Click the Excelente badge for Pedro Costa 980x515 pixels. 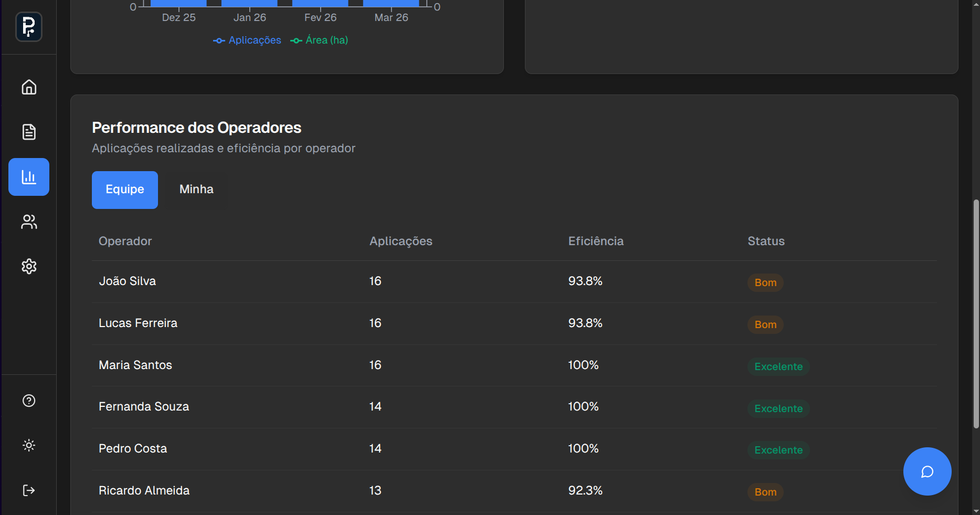778,450
